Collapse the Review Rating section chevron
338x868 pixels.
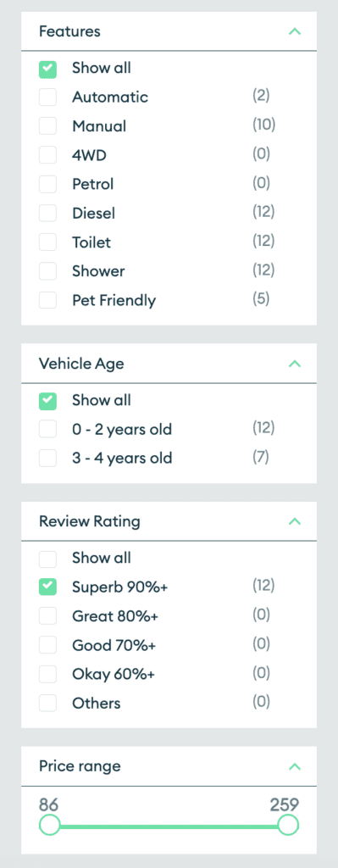coord(295,521)
